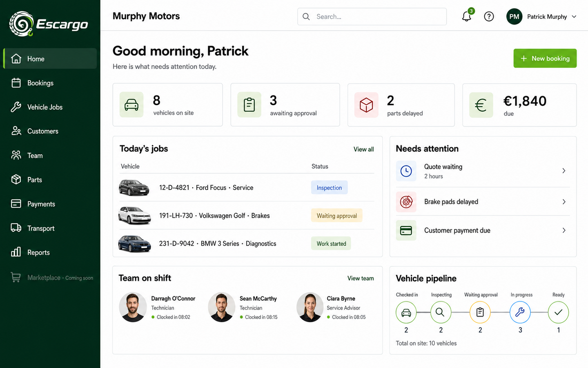Click the 'Clocked in 08:05' status text

(349, 317)
